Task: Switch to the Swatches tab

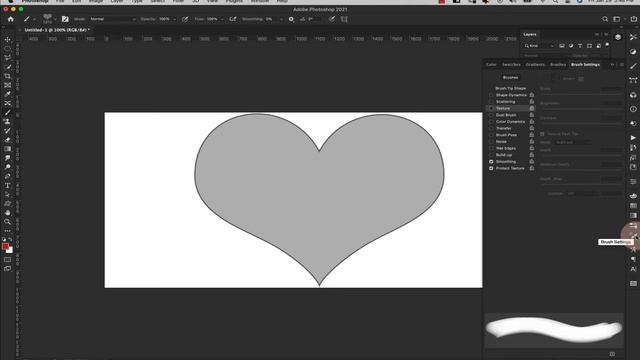Action: pyautogui.click(x=511, y=64)
